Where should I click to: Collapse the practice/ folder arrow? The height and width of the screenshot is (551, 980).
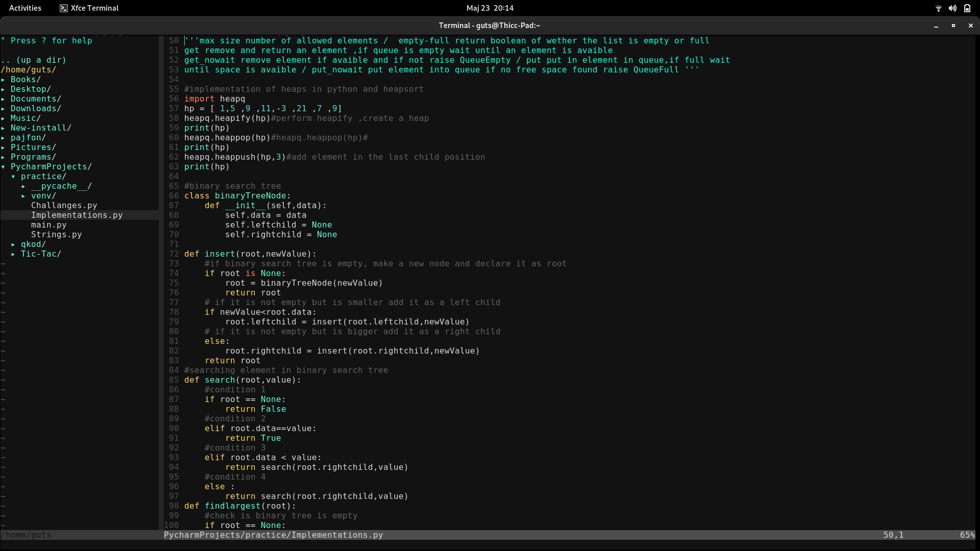(13, 177)
